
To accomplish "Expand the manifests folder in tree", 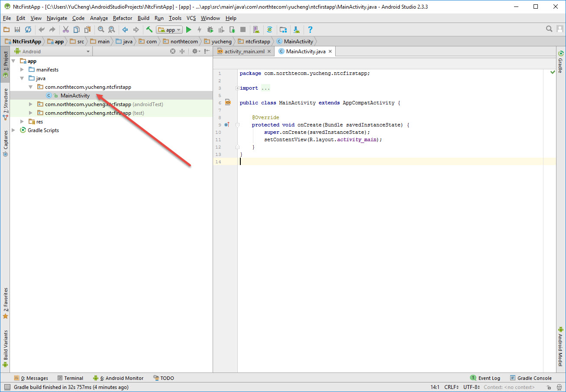I will tap(23, 70).
